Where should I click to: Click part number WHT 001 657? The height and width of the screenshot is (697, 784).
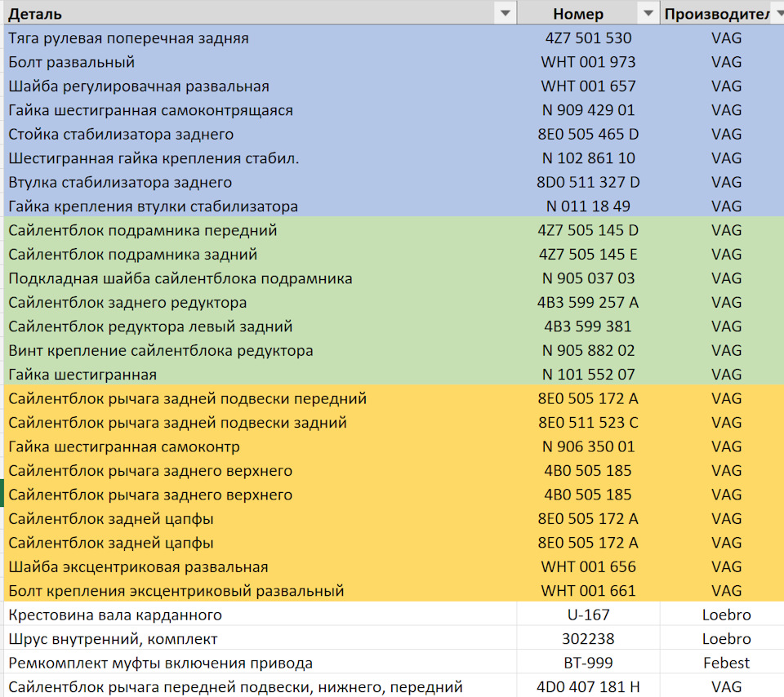(x=588, y=86)
